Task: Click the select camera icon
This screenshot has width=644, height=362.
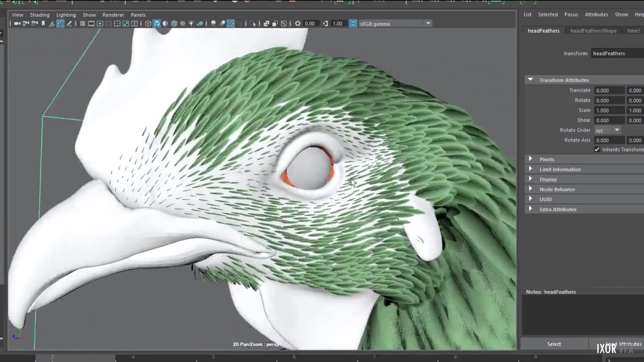Action: (17, 24)
